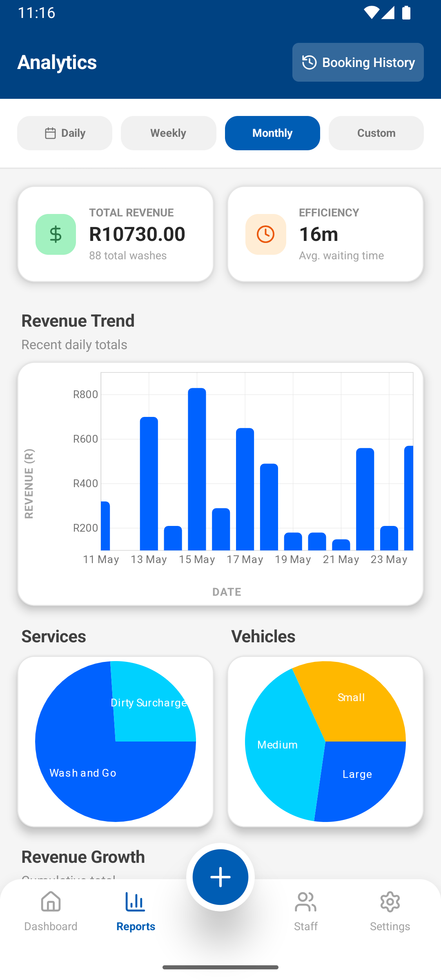Tap the 88 total washes text

coord(128,256)
